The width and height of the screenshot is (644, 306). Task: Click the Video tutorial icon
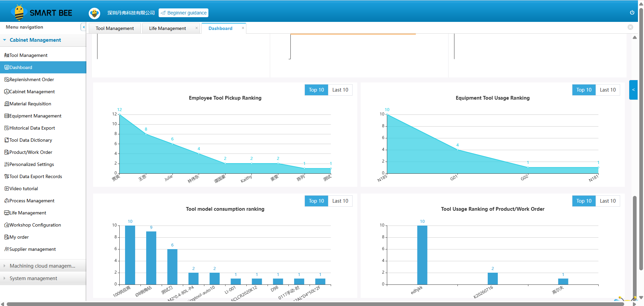pyautogui.click(x=7, y=189)
